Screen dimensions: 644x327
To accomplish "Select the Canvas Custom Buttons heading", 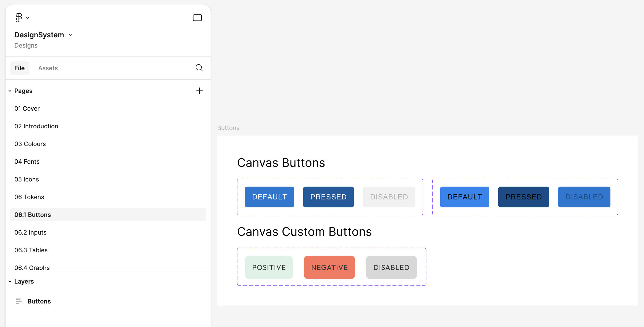I will click(304, 232).
